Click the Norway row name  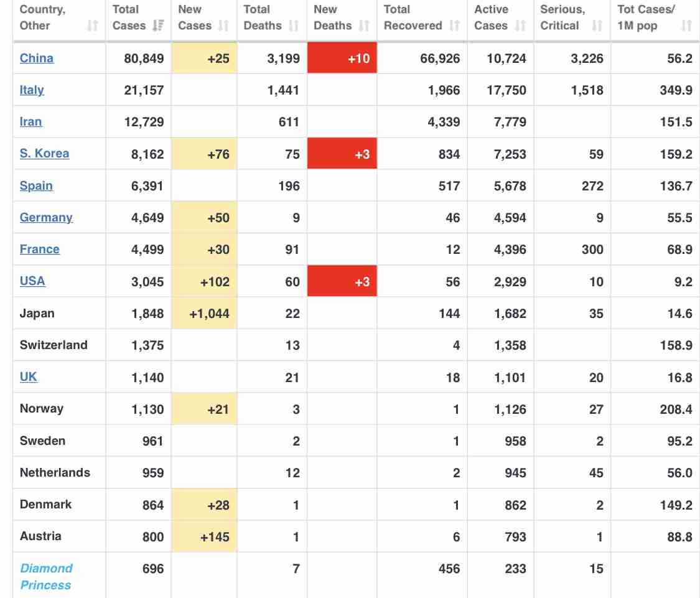(42, 409)
